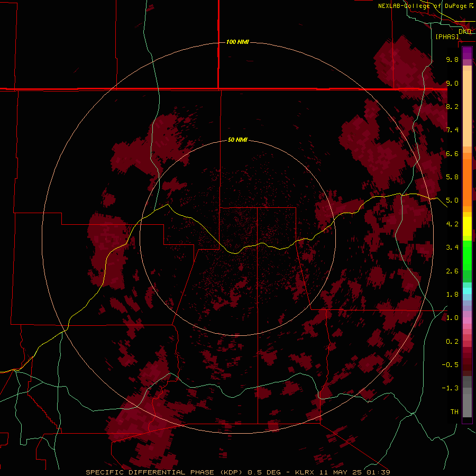Click the bright green color bar segment

[x=467, y=255]
